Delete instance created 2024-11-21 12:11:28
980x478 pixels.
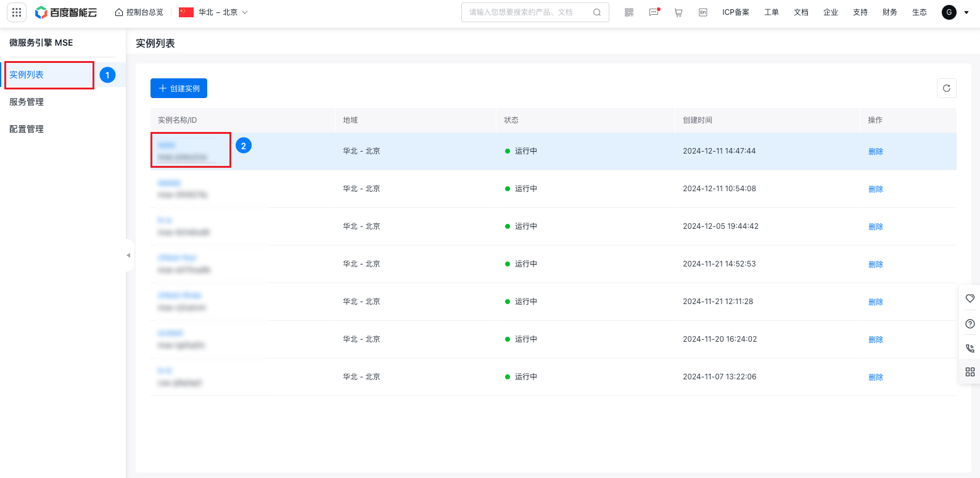pos(876,302)
